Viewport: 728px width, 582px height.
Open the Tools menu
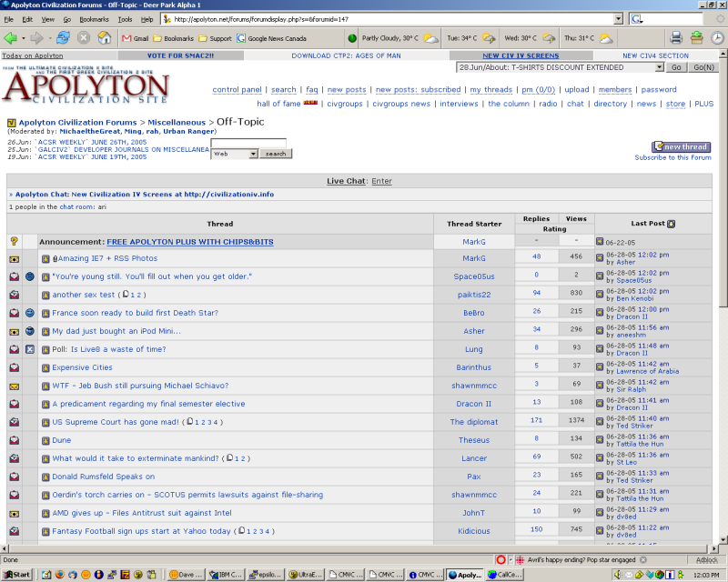point(125,18)
